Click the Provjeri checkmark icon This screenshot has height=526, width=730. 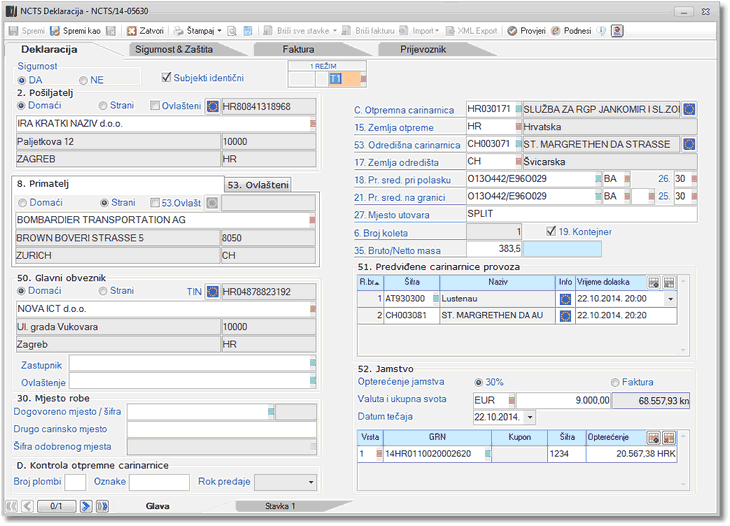512,31
